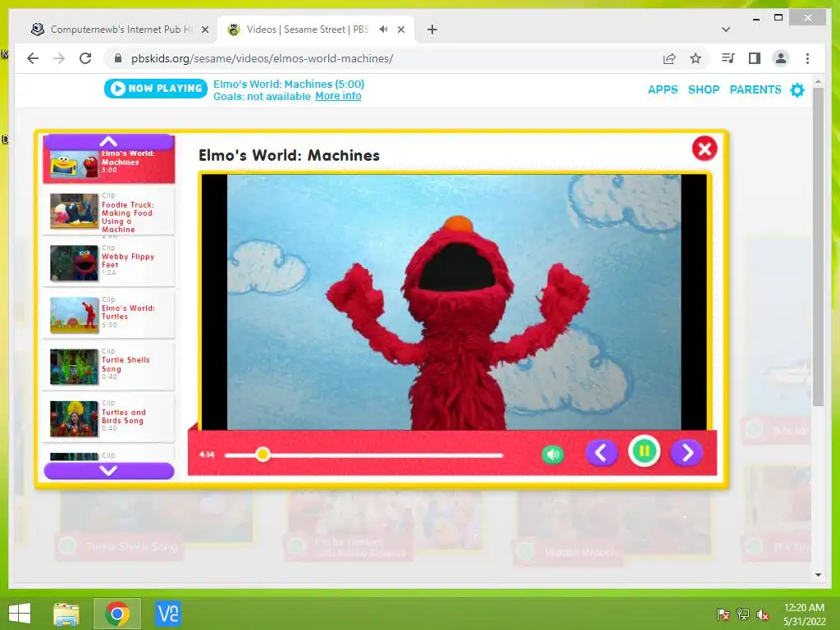Click the page vertical scrollbar thumb

(818, 246)
